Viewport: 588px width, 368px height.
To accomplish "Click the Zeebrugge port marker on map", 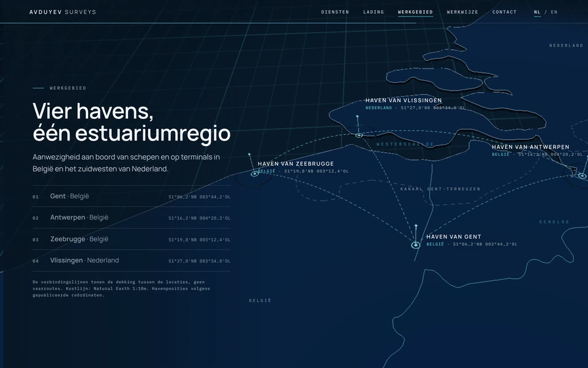I will 255,174.
